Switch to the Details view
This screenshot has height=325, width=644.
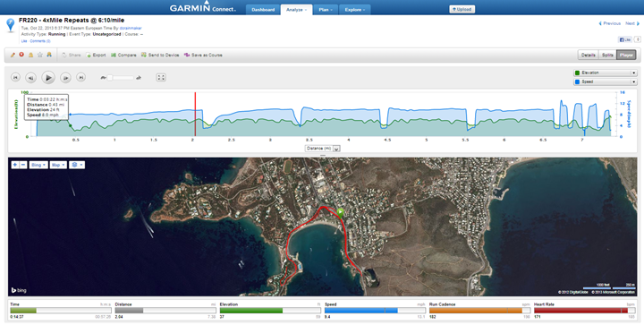[589, 55]
